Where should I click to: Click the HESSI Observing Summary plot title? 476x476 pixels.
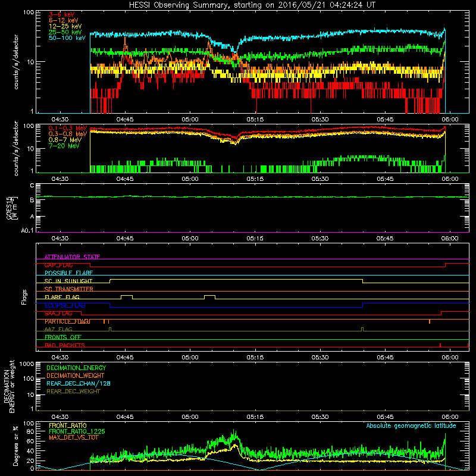pyautogui.click(x=252, y=5)
